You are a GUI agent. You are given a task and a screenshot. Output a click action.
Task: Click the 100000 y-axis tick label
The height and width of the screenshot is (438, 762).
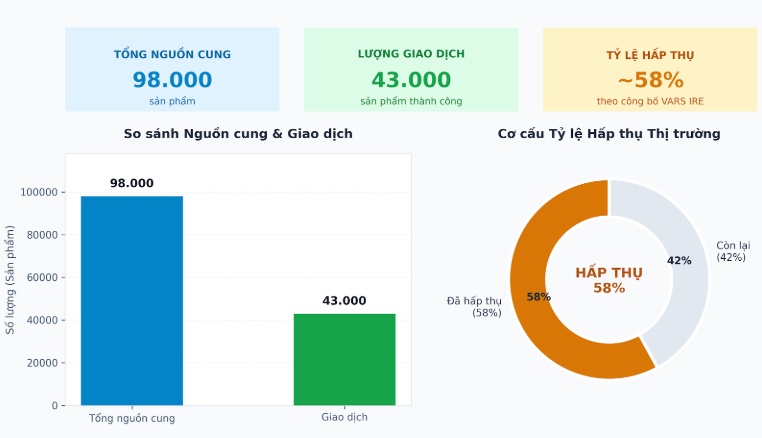tap(39, 193)
